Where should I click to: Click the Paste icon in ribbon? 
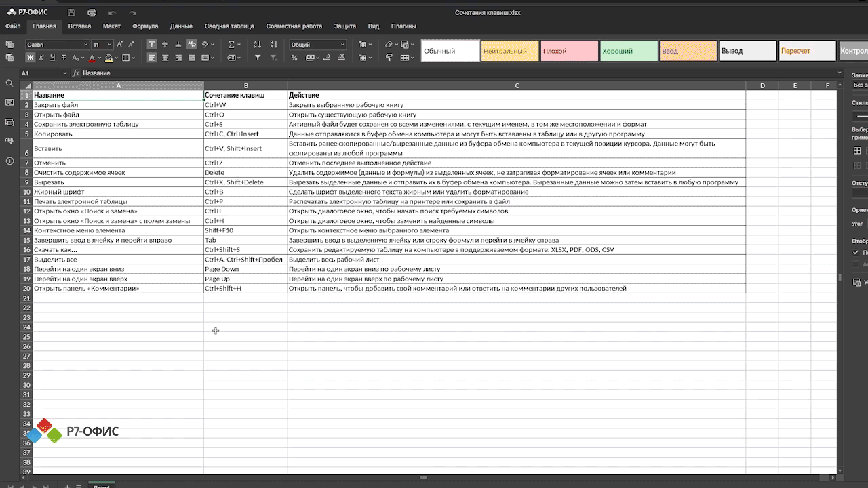pos(9,58)
